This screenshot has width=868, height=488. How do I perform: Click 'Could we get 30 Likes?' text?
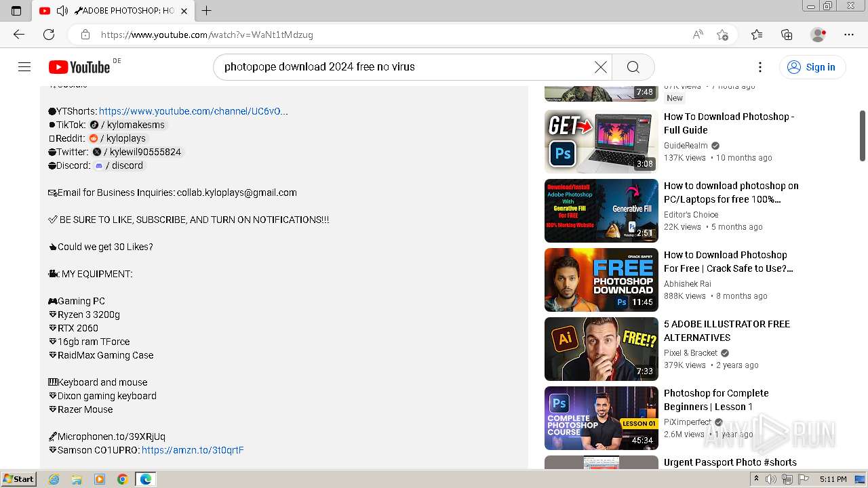pyautogui.click(x=105, y=247)
